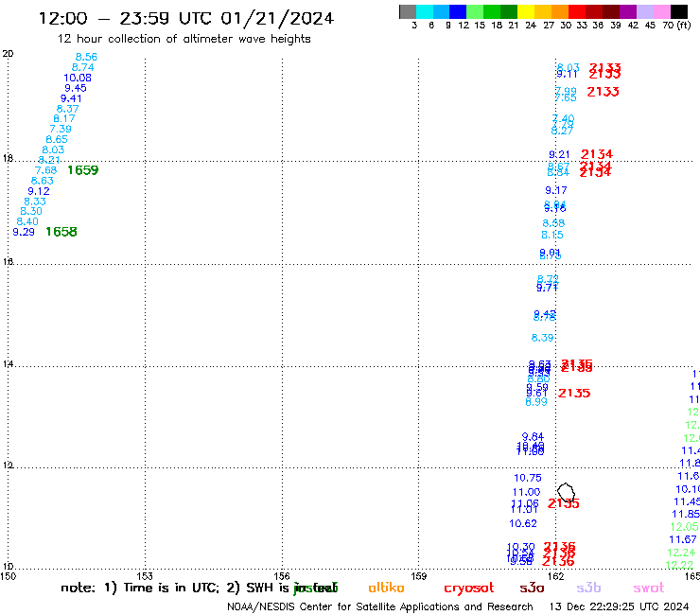The width and height of the screenshot is (700, 615).
Task: Click the wave height value "10.75"
Action: (x=528, y=478)
